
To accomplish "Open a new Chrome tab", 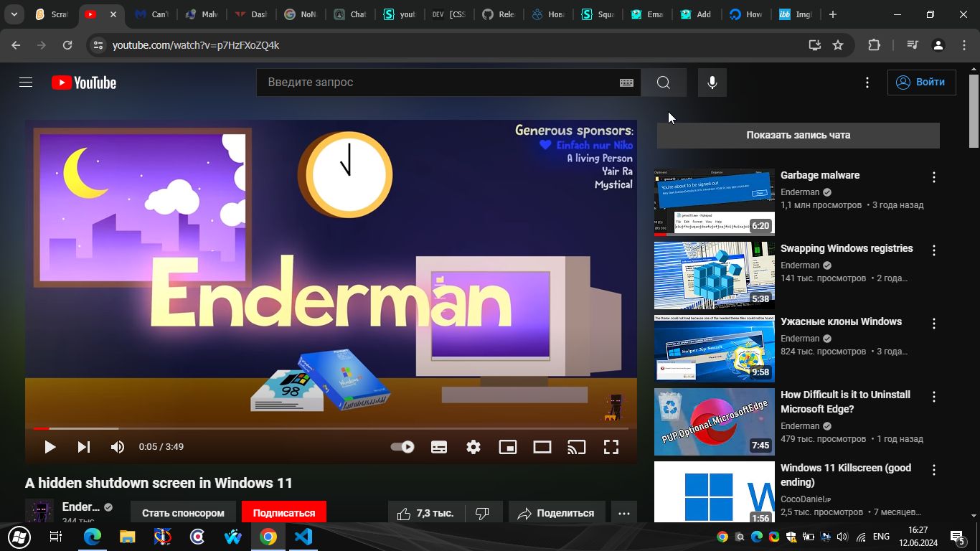I will point(832,14).
